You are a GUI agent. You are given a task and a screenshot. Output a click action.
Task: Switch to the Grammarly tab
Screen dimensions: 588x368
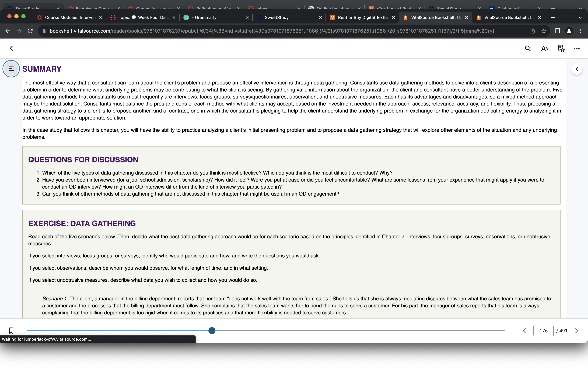[216, 18]
